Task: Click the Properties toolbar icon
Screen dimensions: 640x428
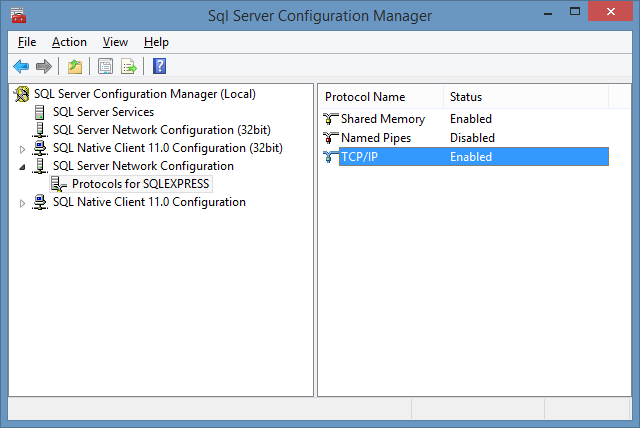Action: tap(105, 66)
